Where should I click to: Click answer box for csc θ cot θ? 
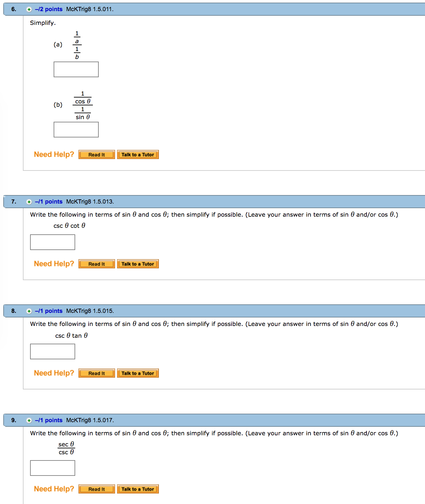point(53,242)
